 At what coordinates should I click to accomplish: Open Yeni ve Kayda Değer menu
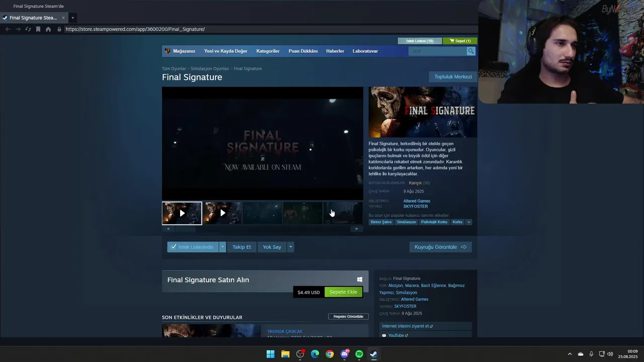226,51
